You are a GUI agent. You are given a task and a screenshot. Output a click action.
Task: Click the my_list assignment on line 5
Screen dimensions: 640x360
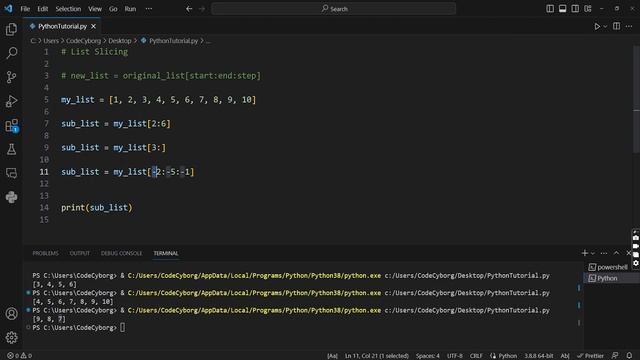pos(158,100)
